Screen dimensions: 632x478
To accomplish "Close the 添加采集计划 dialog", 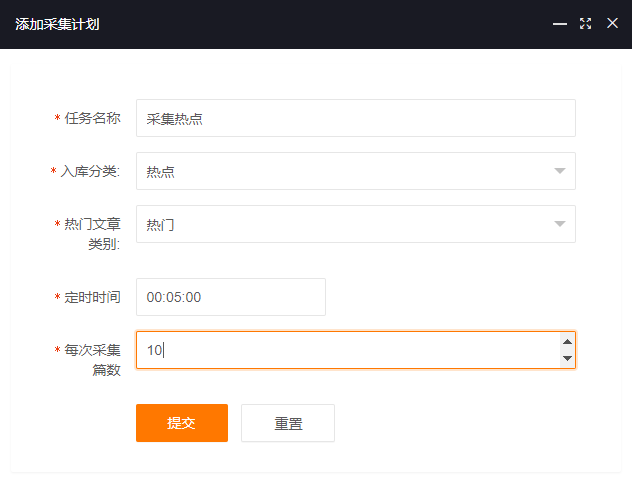I will (612, 23).
